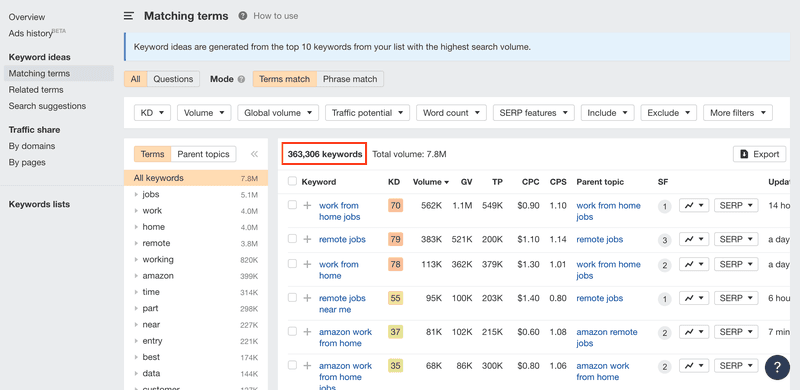The width and height of the screenshot is (800, 390).
Task: Open By pages under Traffic share
Action: (27, 162)
